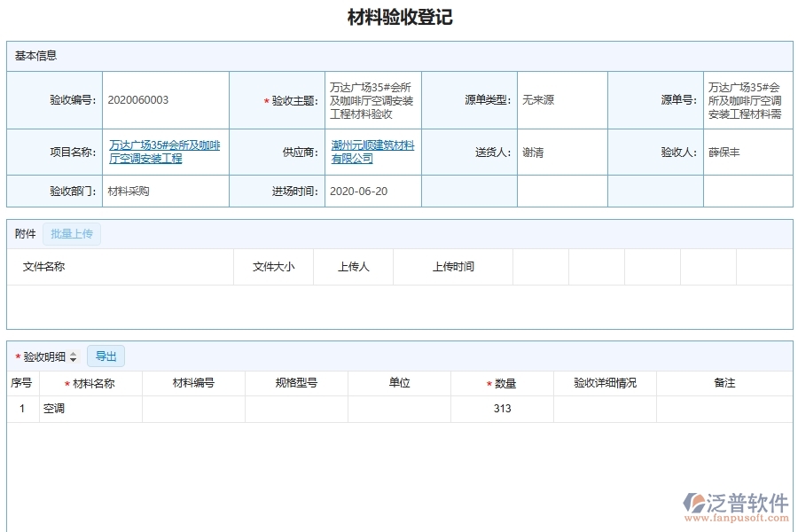Click the 导出 button above the detail table
The height and width of the screenshot is (532, 798).
(106, 356)
